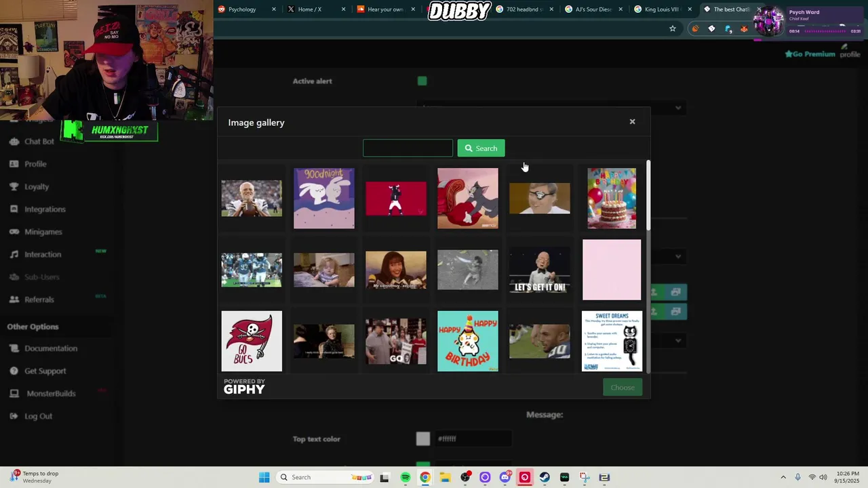Viewport: 868px width, 488px height.
Task: Open Referrals in the sidebar
Action: tap(39, 300)
